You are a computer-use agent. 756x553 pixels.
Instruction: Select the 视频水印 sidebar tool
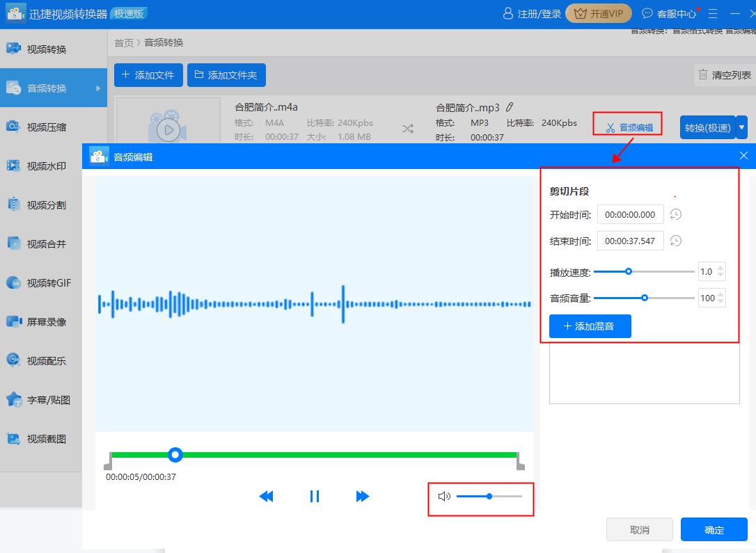pos(42,166)
